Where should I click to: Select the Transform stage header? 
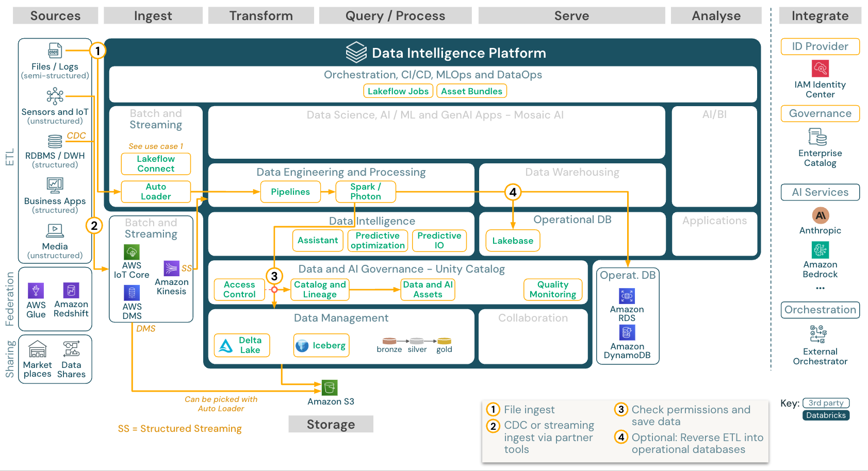pos(261,16)
